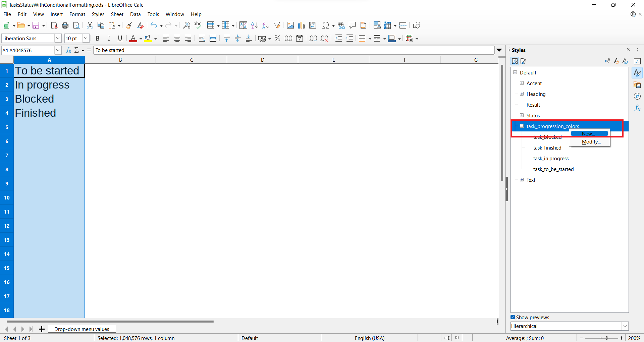
Task: Toggle Align Right button
Action: pos(188,39)
